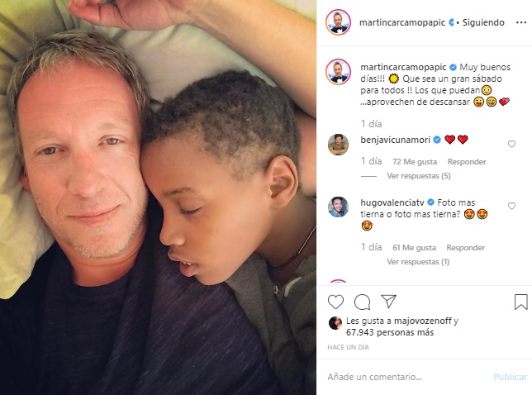
Task: Reply to hugovalenciatv's comment with Responder
Action: (x=466, y=248)
